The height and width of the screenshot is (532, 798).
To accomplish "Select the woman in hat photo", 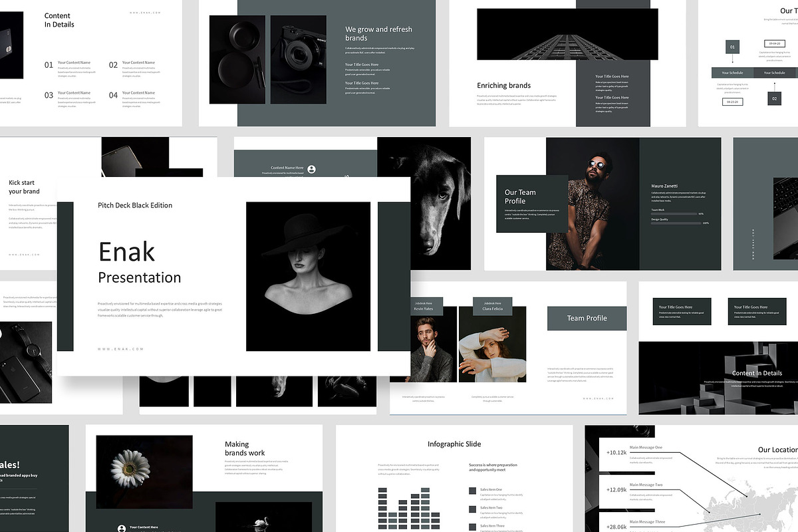I will click(308, 277).
